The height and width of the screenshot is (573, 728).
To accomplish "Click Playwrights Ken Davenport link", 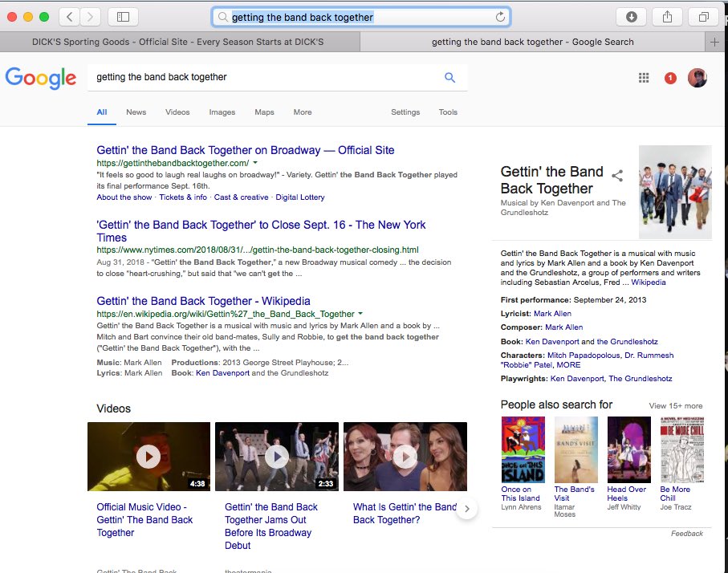I will [577, 379].
